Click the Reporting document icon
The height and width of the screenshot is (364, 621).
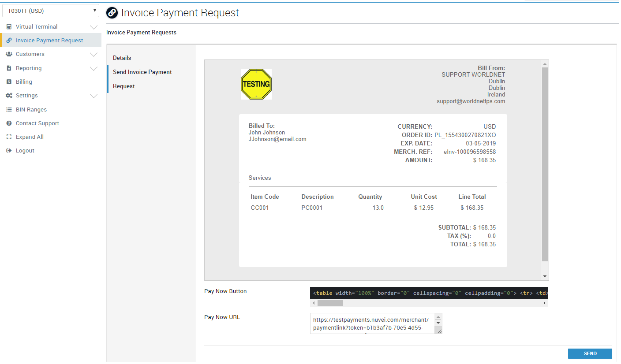pyautogui.click(x=9, y=68)
